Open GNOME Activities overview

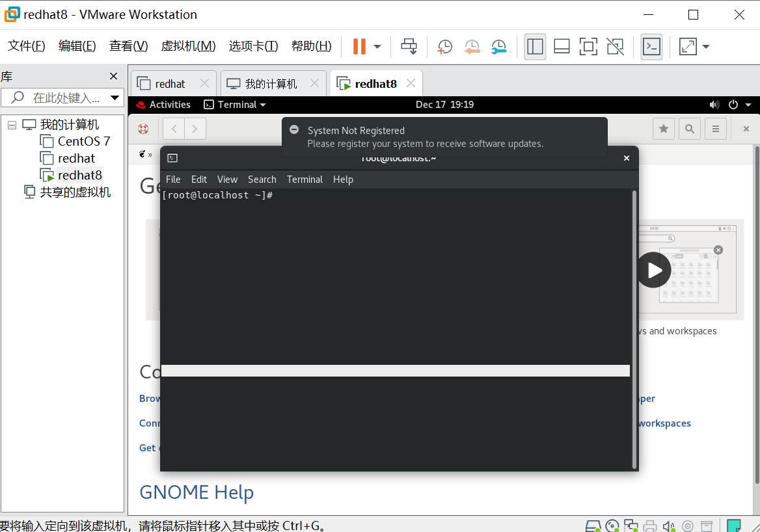(x=163, y=105)
